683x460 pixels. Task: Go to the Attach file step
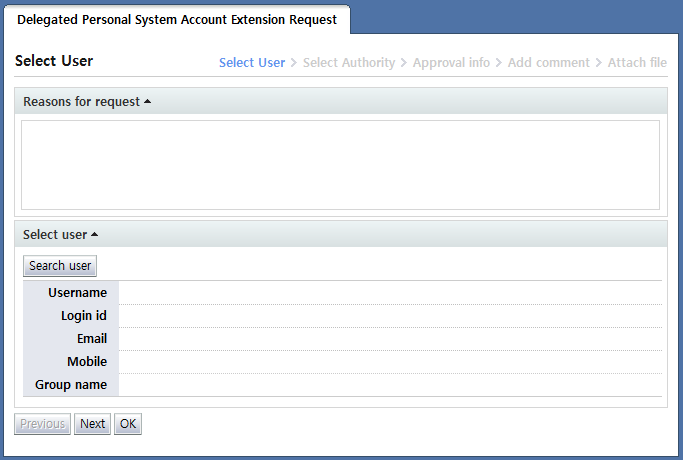637,62
